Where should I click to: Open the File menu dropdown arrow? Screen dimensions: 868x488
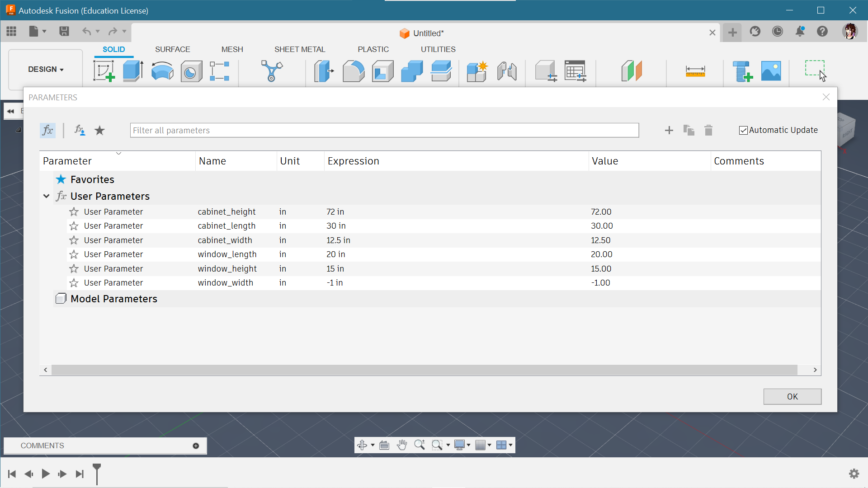44,31
